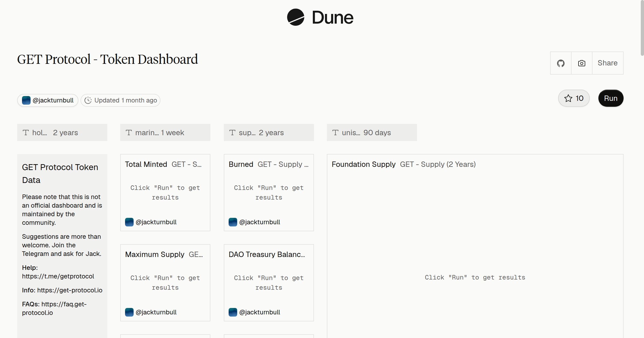The height and width of the screenshot is (338, 644).
Task: Click the clock icon beside Updated
Action: pos(88,100)
